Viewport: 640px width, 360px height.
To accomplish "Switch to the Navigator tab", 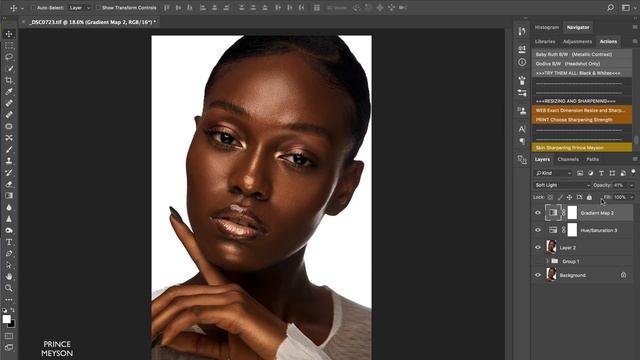I will coord(578,27).
